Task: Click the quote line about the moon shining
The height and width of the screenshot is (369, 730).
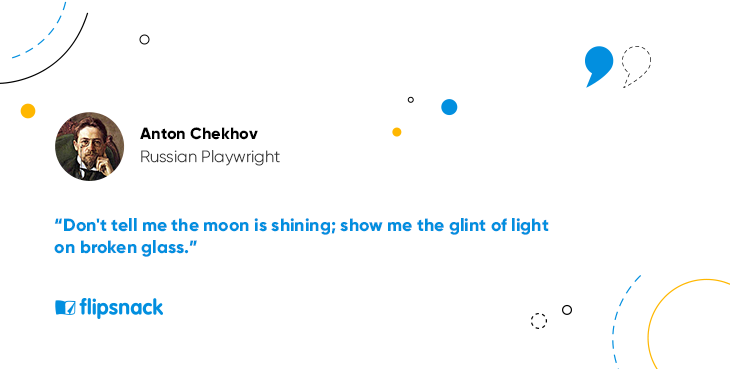Action: tap(302, 226)
